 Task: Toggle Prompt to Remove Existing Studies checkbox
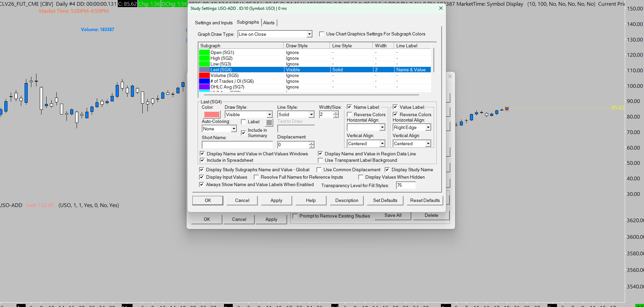coord(296,216)
